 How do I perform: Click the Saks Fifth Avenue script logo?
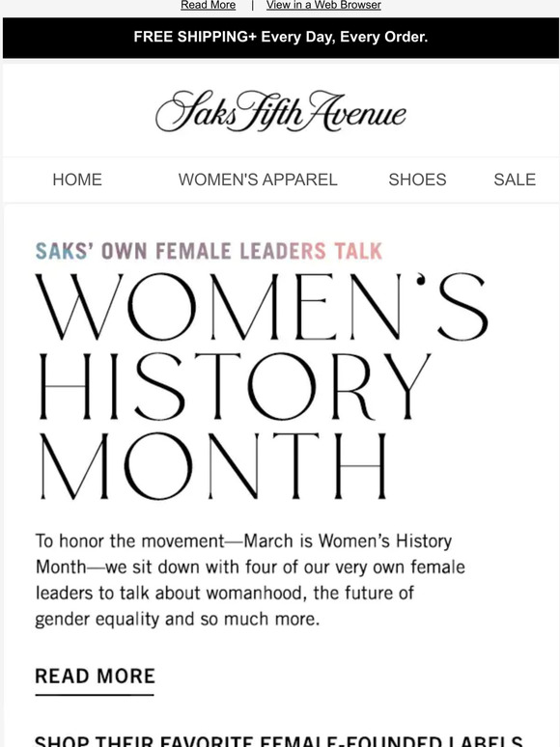(281, 112)
